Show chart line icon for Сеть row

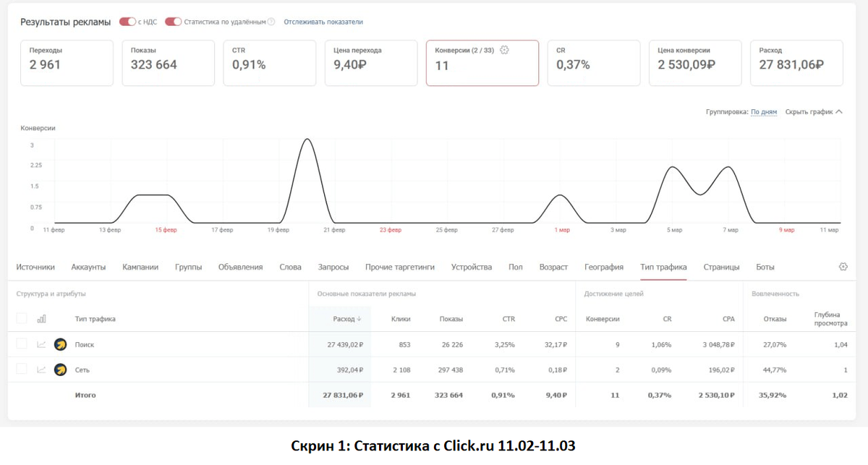point(41,370)
